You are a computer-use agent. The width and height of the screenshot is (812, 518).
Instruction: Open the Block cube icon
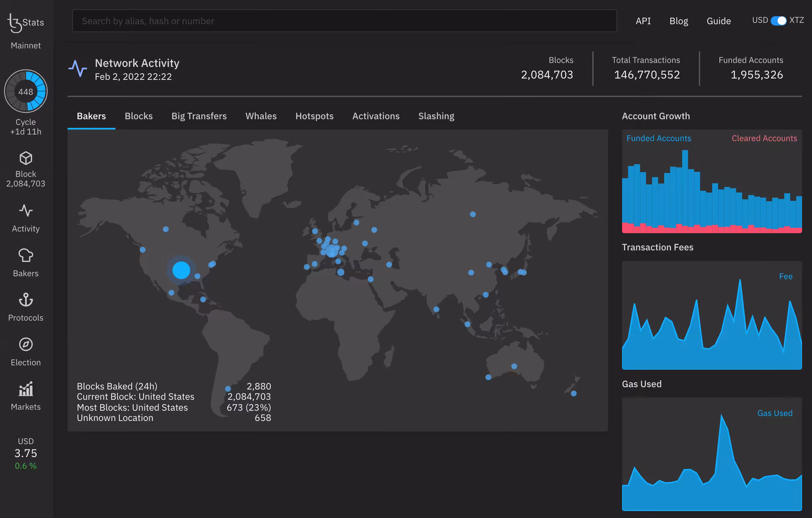click(25, 158)
